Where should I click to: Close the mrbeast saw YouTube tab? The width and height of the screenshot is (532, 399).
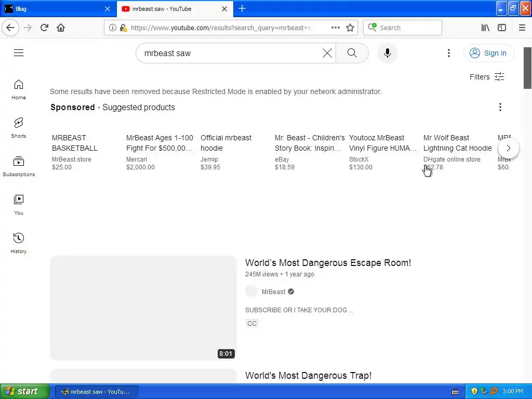pyautogui.click(x=224, y=9)
